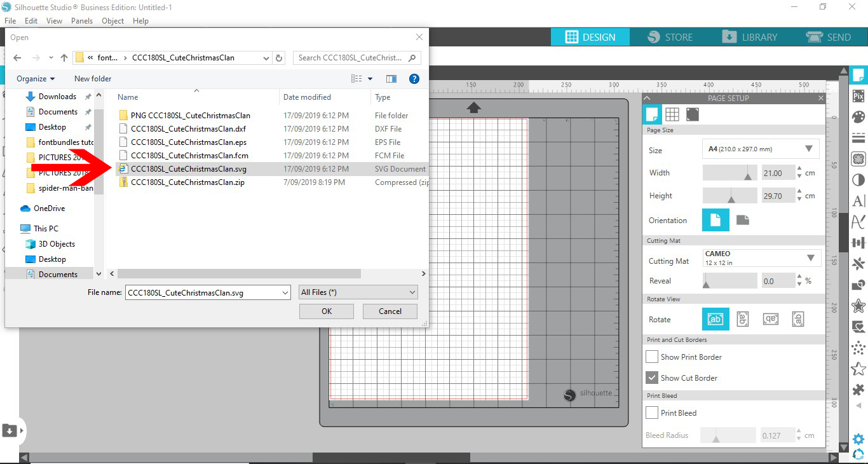Image resolution: width=868 pixels, height=464 pixels.
Task: Click the search box in the Open dialog
Action: tap(357, 58)
